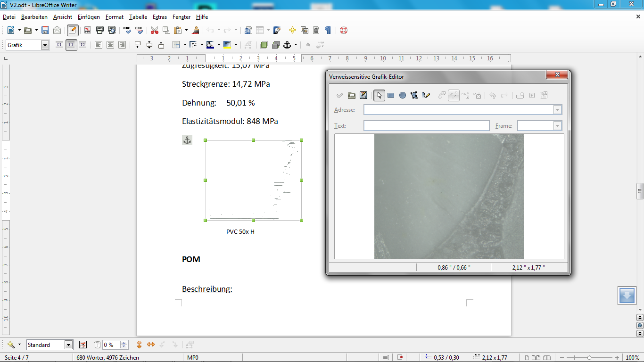The height and width of the screenshot is (362, 644).
Task: Choose the Freeform Polygon tool in Grafik-Editor
Action: [x=426, y=95]
